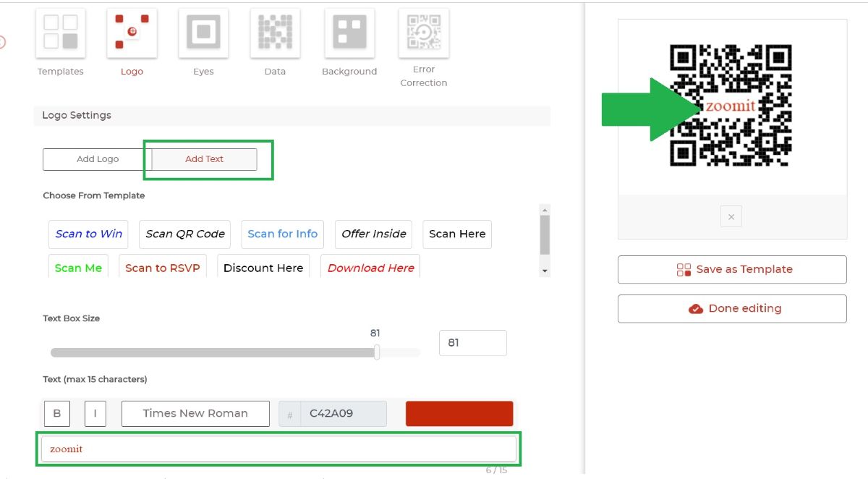868x479 pixels.
Task: Select the Data pattern icon
Action: pos(275,33)
